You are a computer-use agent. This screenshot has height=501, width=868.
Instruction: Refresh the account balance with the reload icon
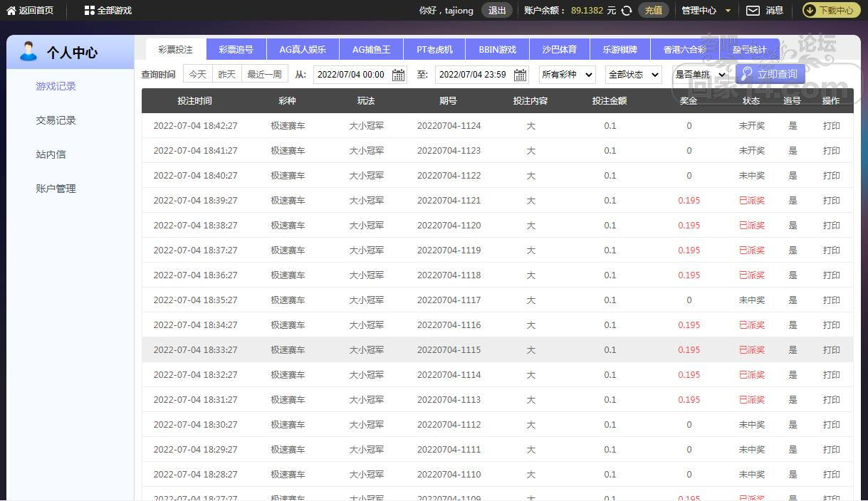pos(627,11)
